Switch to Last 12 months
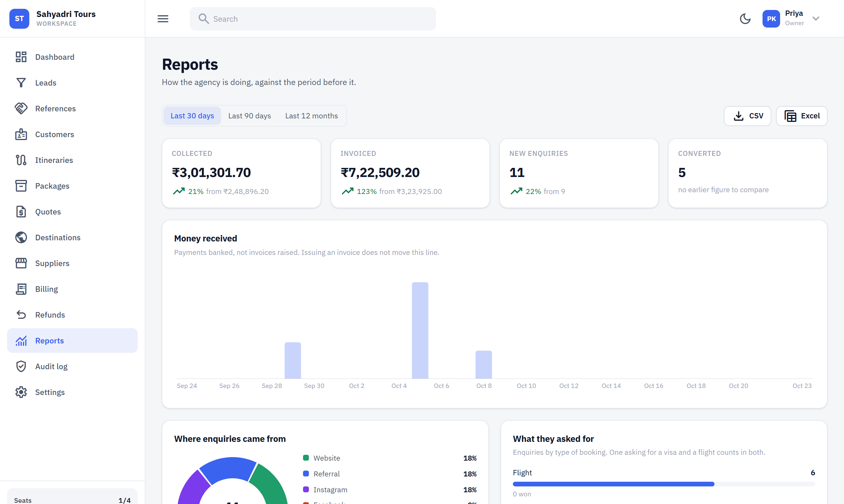Screen dimensions: 844x504 coord(312,116)
